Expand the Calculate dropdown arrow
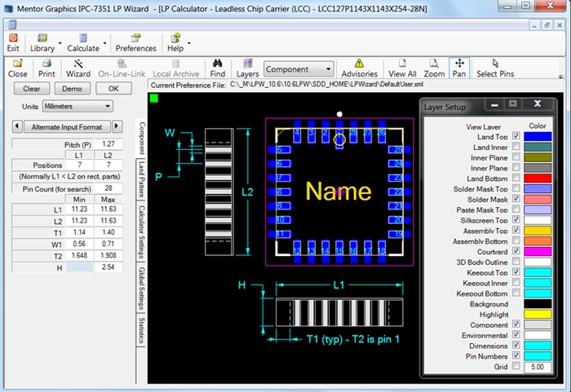 pyautogui.click(x=105, y=43)
